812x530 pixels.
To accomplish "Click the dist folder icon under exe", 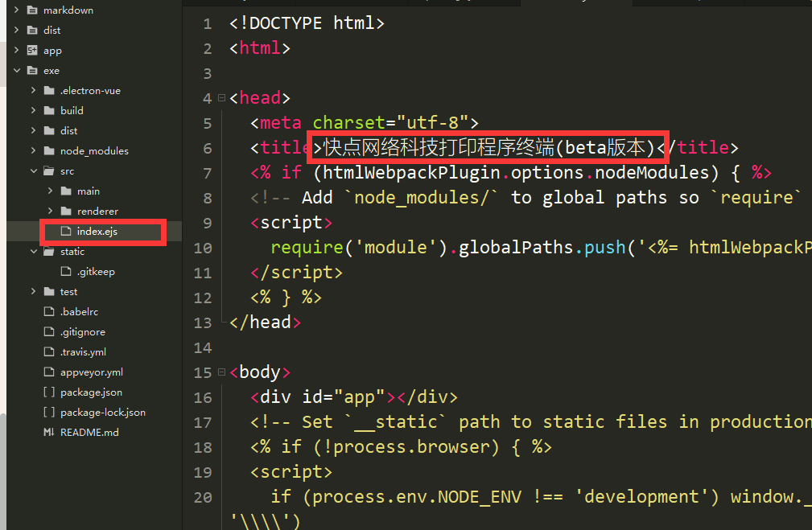I will (49, 130).
